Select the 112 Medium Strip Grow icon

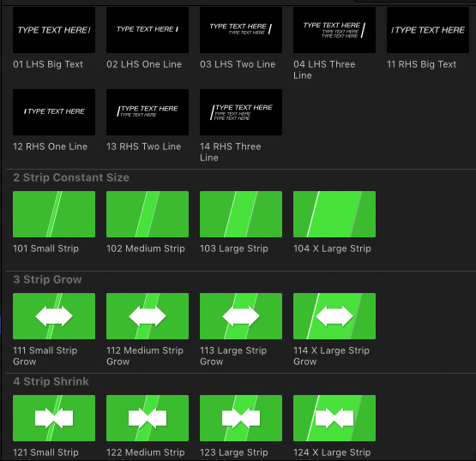[148, 316]
